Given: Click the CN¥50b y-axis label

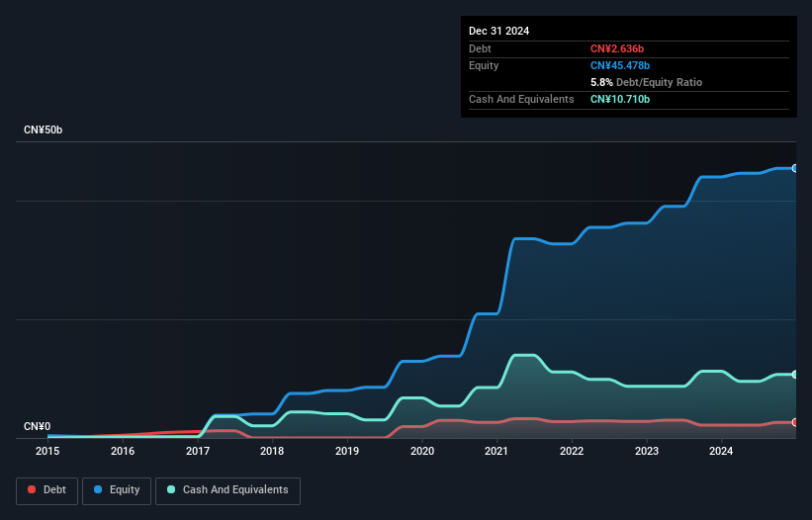Looking at the screenshot, I should 43,130.
